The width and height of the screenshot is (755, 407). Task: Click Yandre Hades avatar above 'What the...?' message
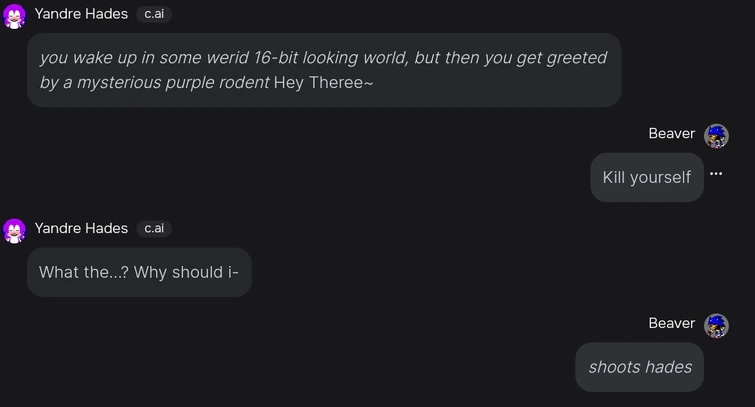pos(14,230)
